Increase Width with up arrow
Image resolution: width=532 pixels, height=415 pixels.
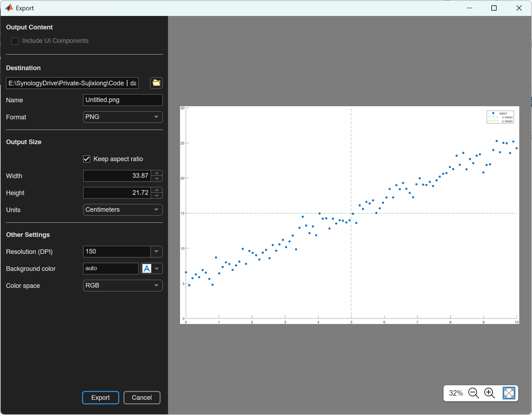point(157,173)
